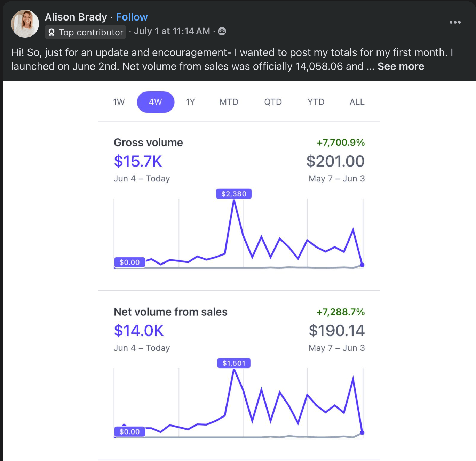Viewport: 476px width, 461px height.
Task: Click the endpoint dot on Net volume chart
Action: (x=362, y=433)
